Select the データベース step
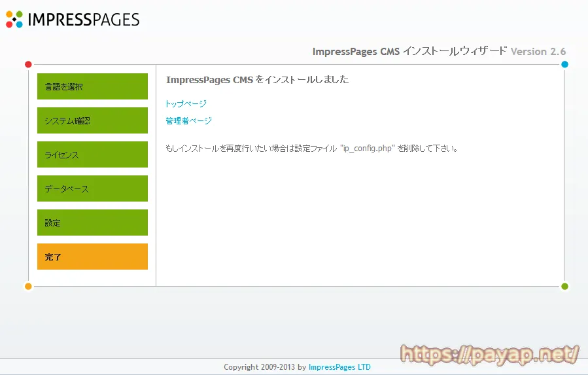Viewport: 588px width, 375px height. (x=92, y=188)
